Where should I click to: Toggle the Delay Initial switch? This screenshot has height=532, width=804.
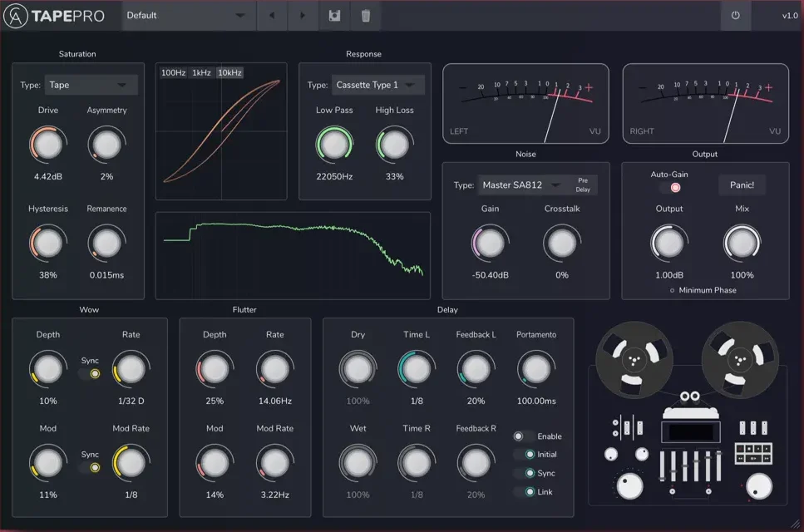[525, 454]
